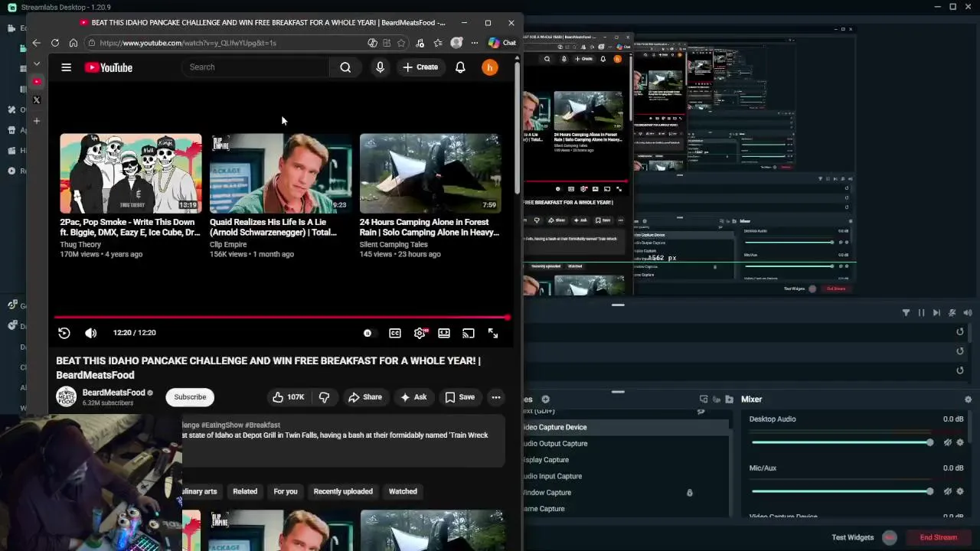
Task: Add a new source in Streamlabs
Action: pos(545,399)
